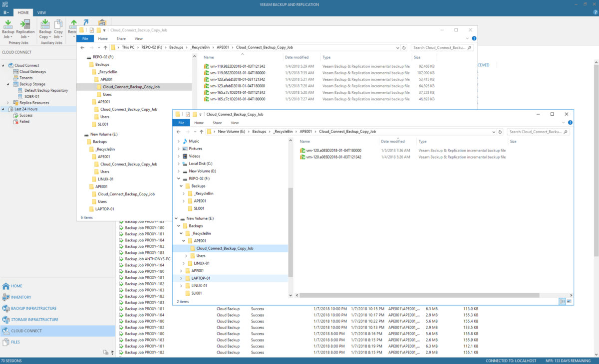This screenshot has width=599, height=364.
Task: Switch to the Veeam HOME ribbon tab
Action: pos(23,12)
